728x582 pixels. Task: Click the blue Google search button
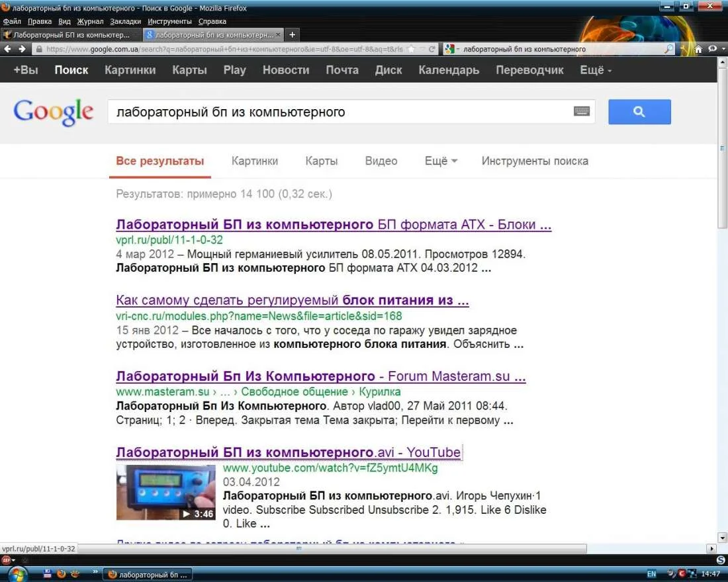coord(639,111)
